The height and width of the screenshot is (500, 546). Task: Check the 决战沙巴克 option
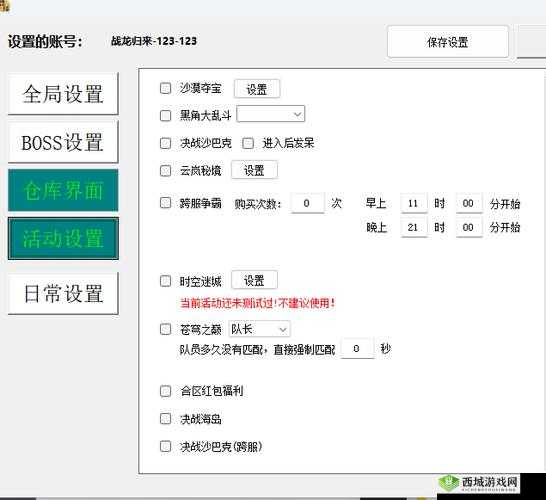[165, 143]
